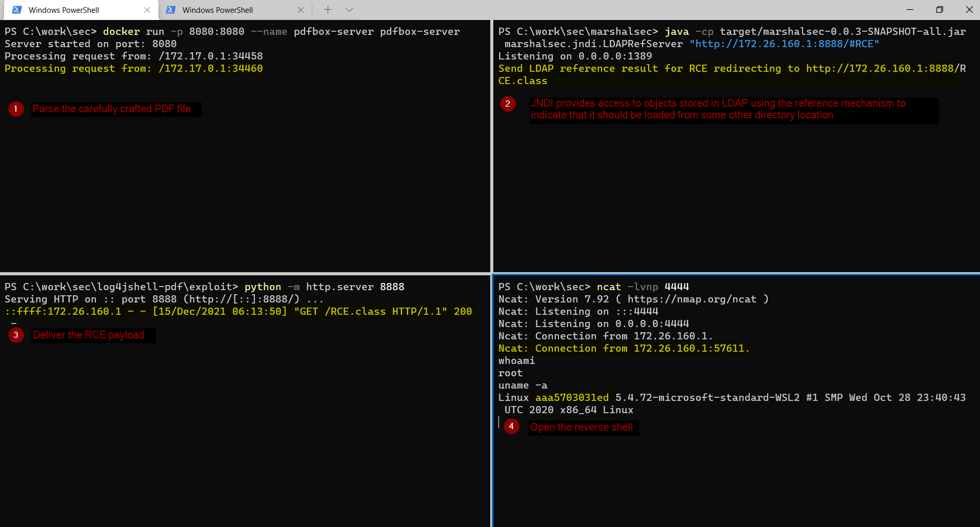Open a new tab with plus button
The image size is (980, 527).
point(328,10)
